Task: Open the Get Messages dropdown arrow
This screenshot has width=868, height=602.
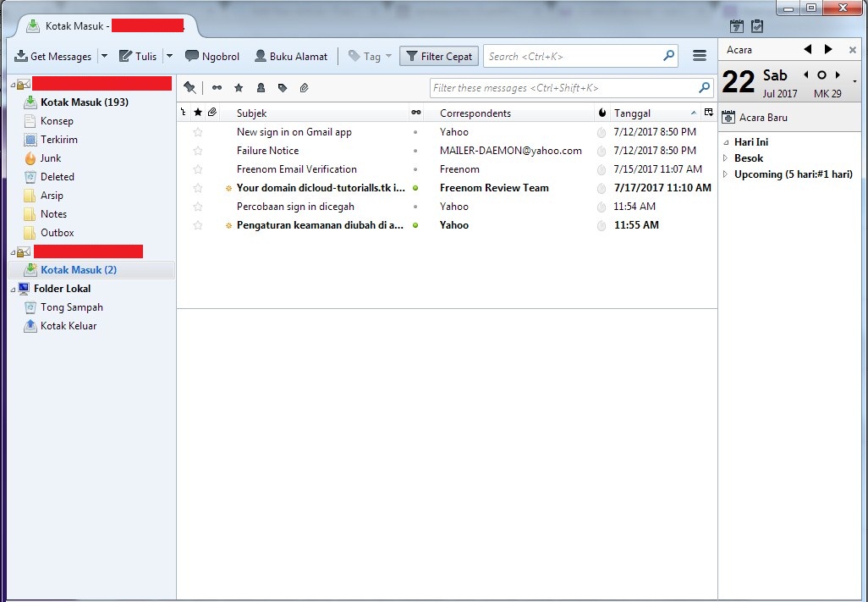Action: pos(103,56)
